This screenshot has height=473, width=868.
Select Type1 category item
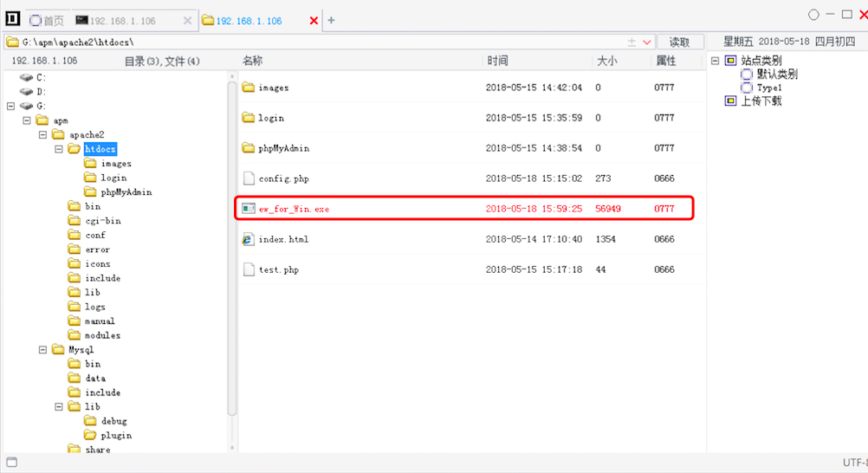pos(769,87)
